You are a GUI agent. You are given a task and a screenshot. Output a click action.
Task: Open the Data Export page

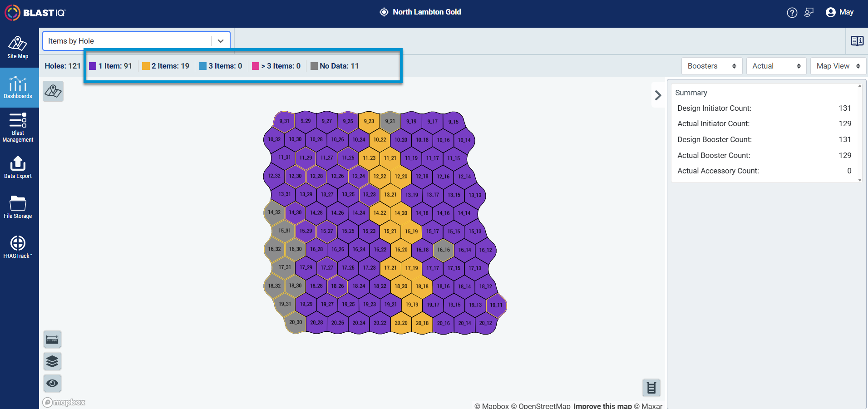point(18,168)
